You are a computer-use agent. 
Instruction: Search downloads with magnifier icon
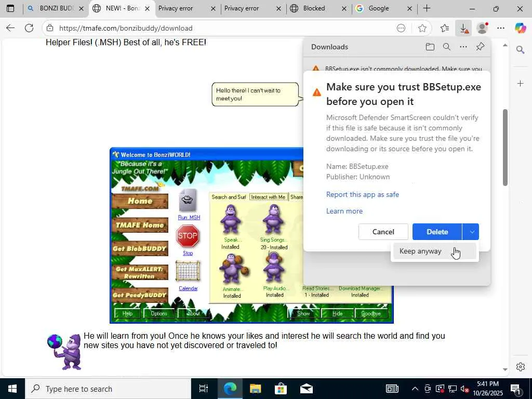[x=447, y=47]
